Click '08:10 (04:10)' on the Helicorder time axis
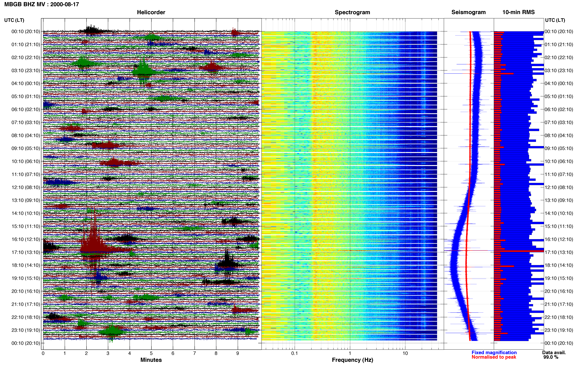 click(x=26, y=135)
